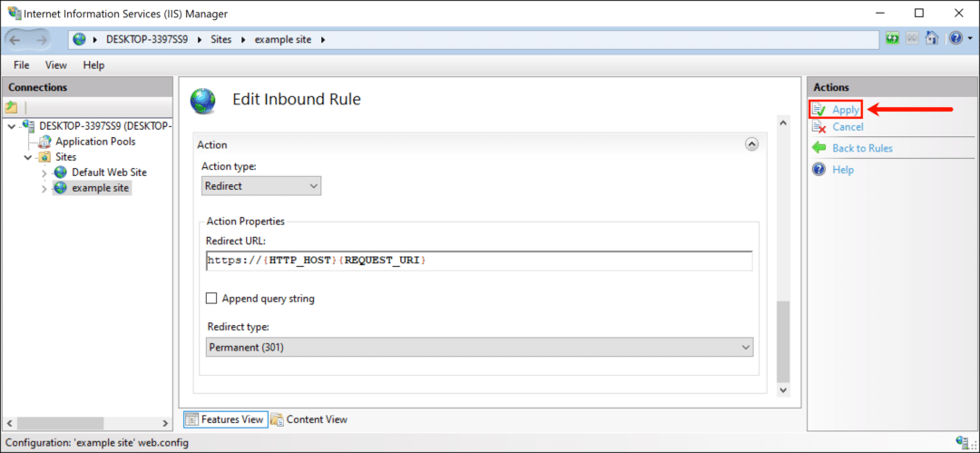Select Application Pools in Connections tree
The width and height of the screenshot is (980, 453).
click(95, 142)
